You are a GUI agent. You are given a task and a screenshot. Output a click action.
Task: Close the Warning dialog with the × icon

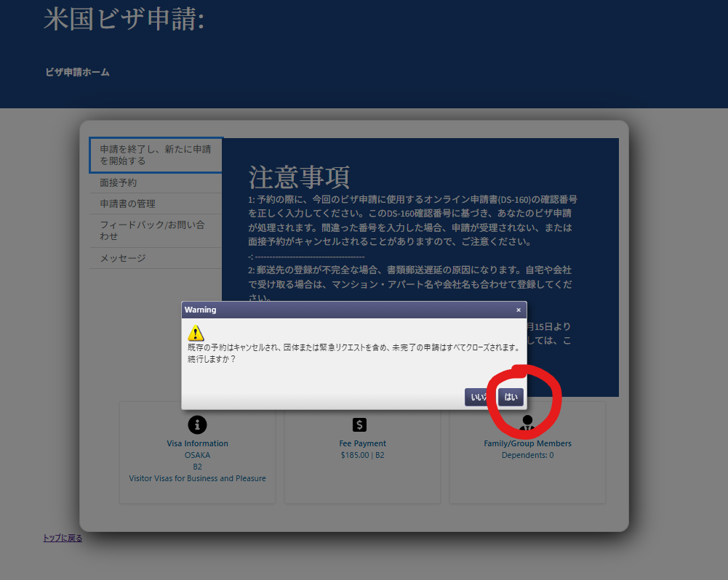519,310
